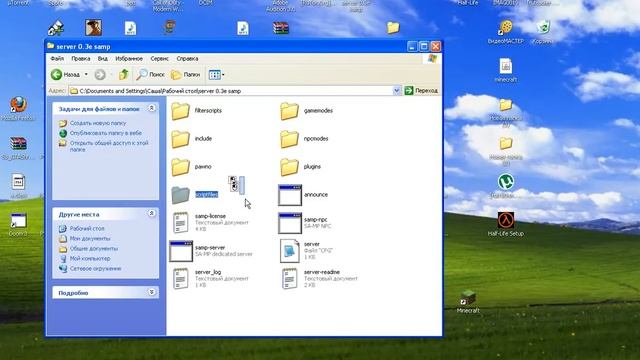The height and width of the screenshot is (360, 640).
Task: Open the Файл menu
Action: point(57,59)
